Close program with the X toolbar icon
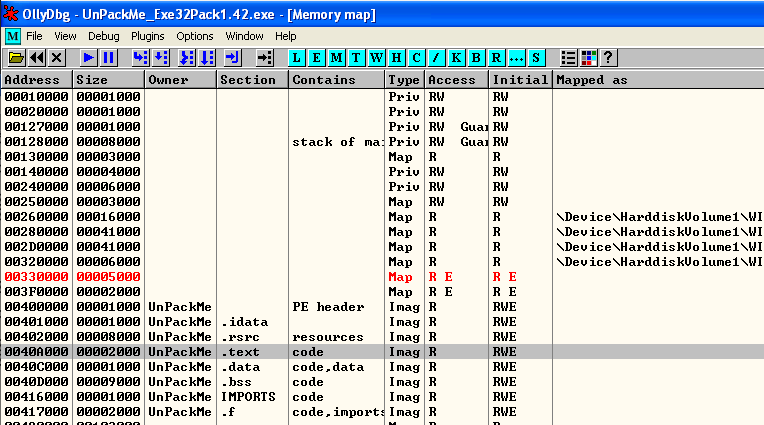 click(x=57, y=58)
